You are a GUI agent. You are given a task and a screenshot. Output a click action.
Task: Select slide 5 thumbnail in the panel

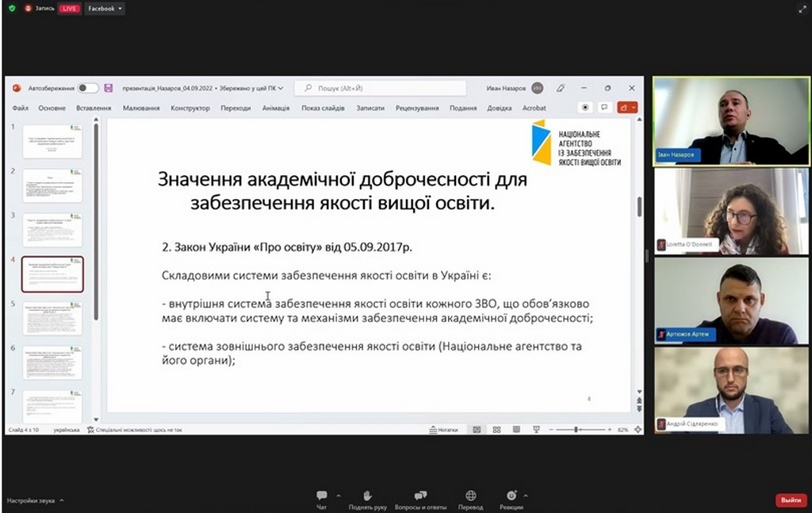pyautogui.click(x=52, y=317)
